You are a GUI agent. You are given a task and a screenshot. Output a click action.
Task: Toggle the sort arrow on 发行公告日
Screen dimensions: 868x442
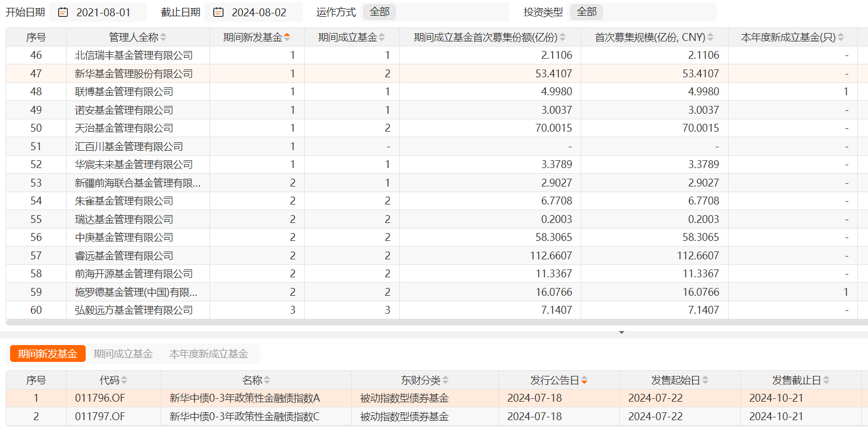point(585,379)
